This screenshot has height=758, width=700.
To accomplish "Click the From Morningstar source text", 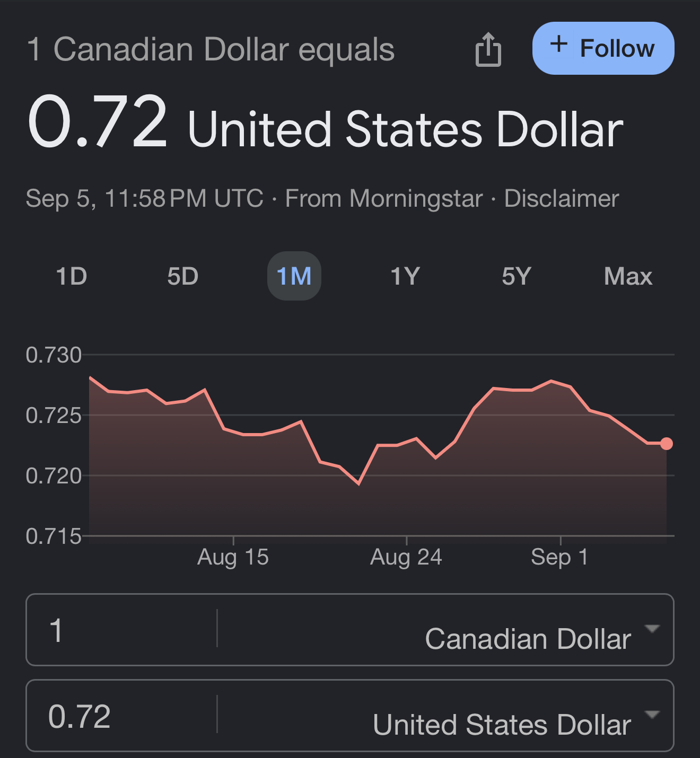I will [x=384, y=199].
